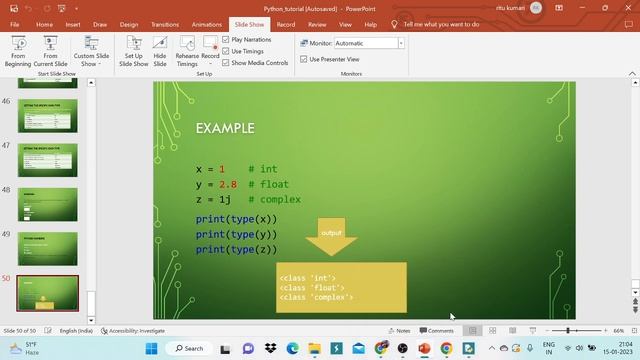Click Start From Beginning in quick access toolbar
Image resolution: width=640 pixels, height=360 pixels.
coord(62,9)
